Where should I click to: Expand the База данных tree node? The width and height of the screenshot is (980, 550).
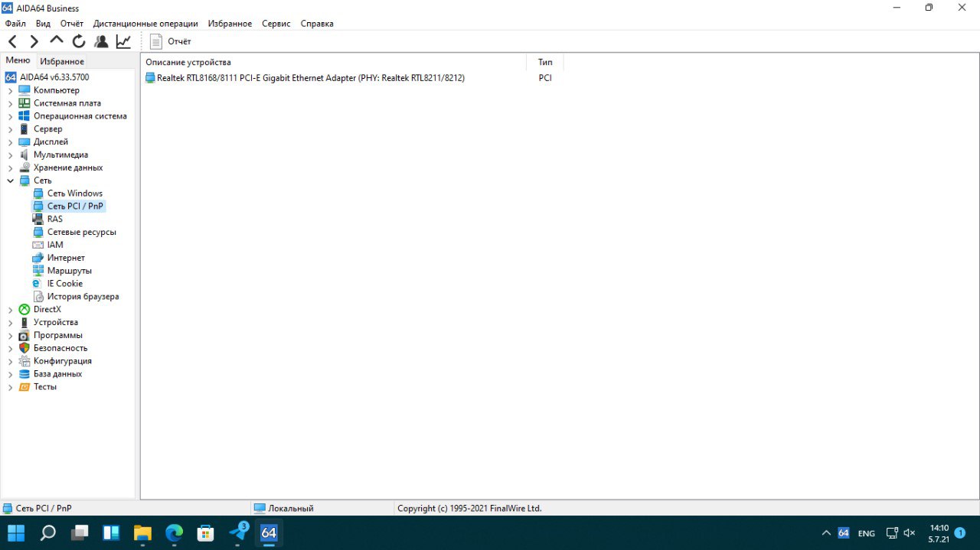(10, 374)
